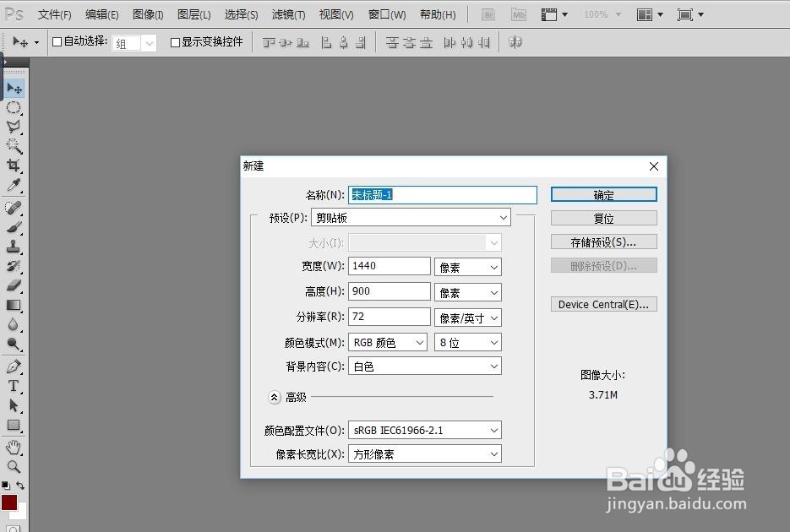Open the 文件(F) menu
Viewport: 790px width, 532px height.
point(54,14)
